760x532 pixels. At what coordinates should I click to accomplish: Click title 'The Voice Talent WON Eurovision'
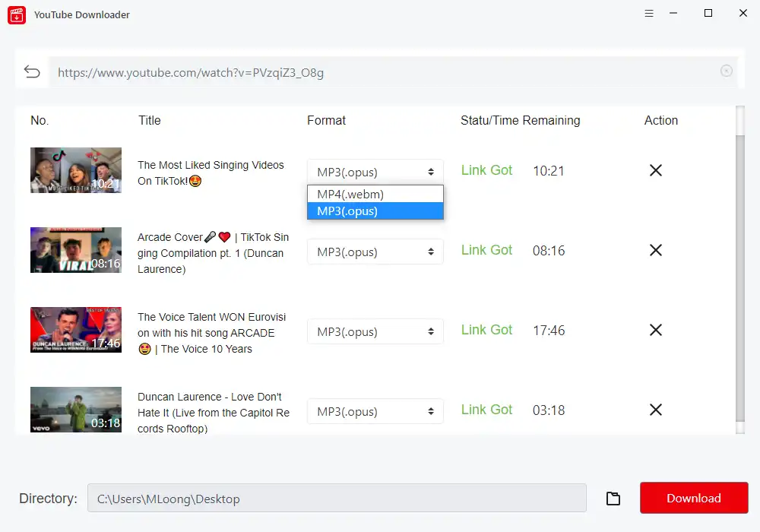coord(212,333)
